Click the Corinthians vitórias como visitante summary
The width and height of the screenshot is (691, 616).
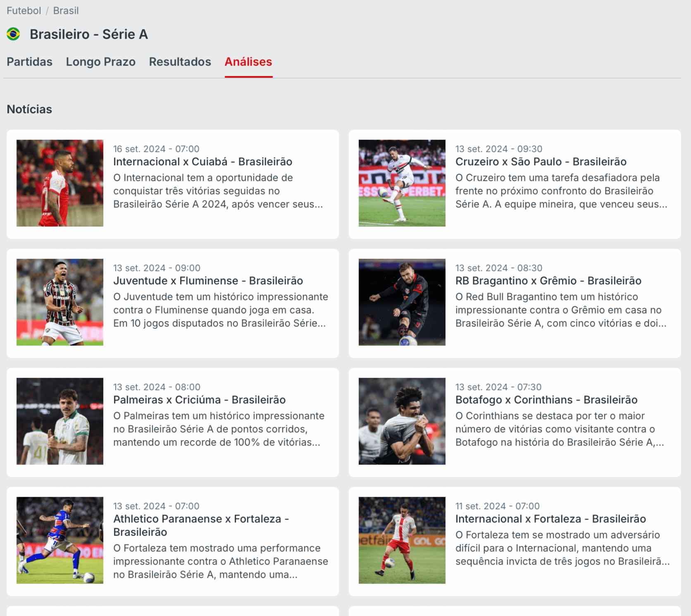[x=560, y=429]
